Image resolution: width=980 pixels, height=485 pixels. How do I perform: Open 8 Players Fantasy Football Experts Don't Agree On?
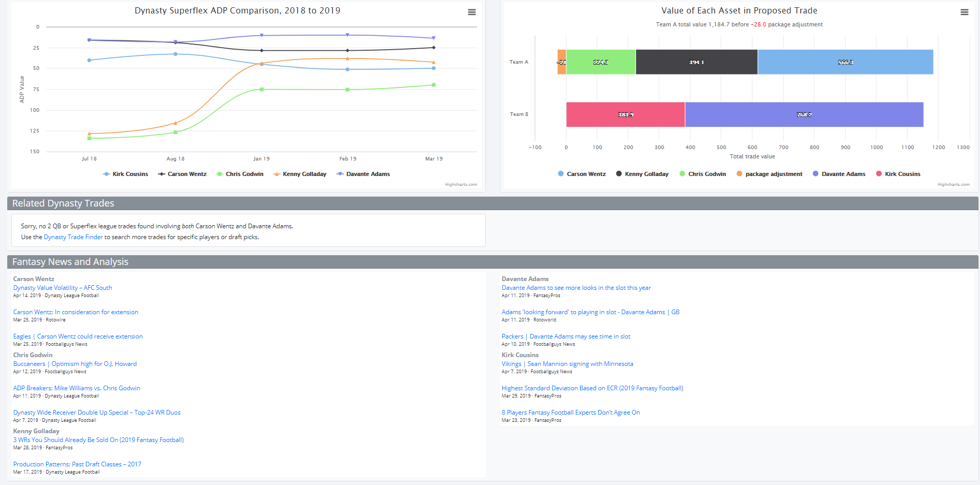coord(571,413)
